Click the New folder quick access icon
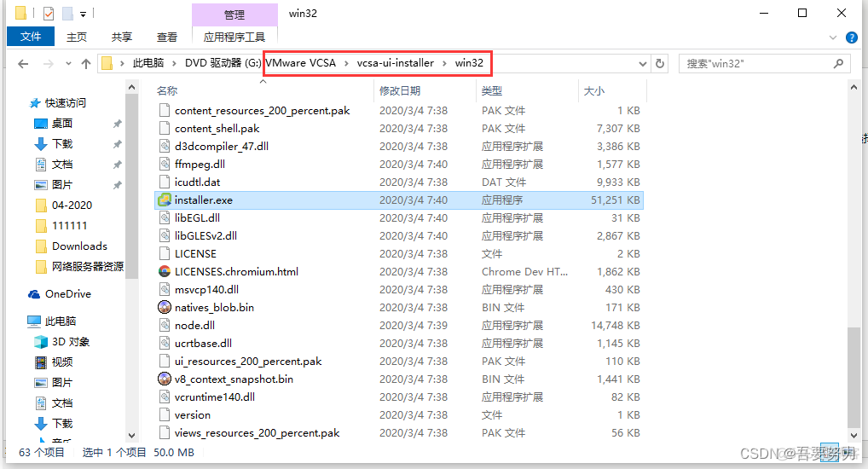868x469 pixels. tap(67, 14)
